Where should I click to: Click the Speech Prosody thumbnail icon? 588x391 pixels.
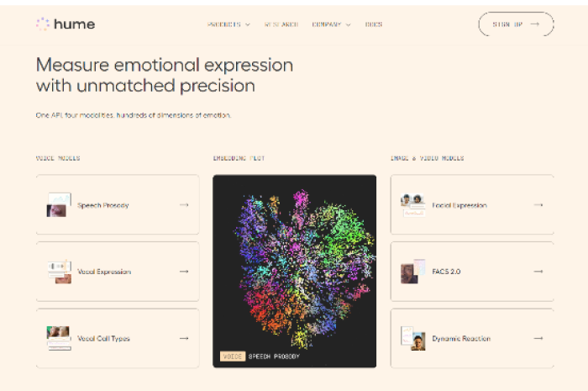(x=59, y=205)
